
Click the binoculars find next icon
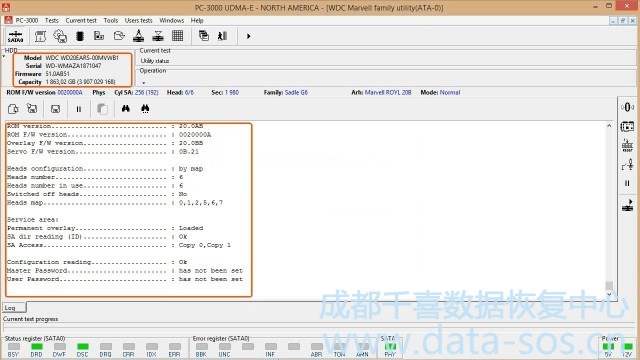145,109
